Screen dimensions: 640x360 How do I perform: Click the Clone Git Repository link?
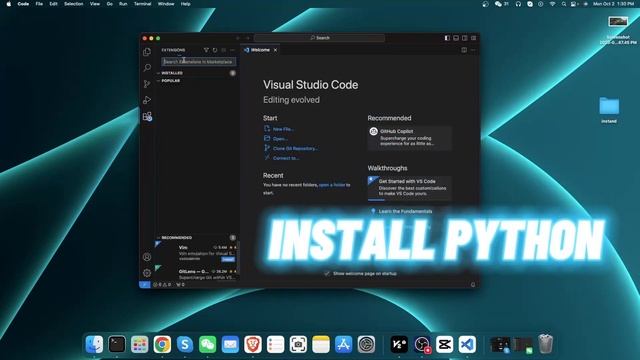296,149
